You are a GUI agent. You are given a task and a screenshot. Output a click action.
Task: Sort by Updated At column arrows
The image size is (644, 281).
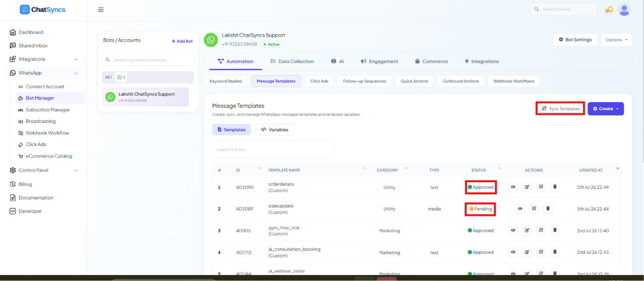[617, 168]
